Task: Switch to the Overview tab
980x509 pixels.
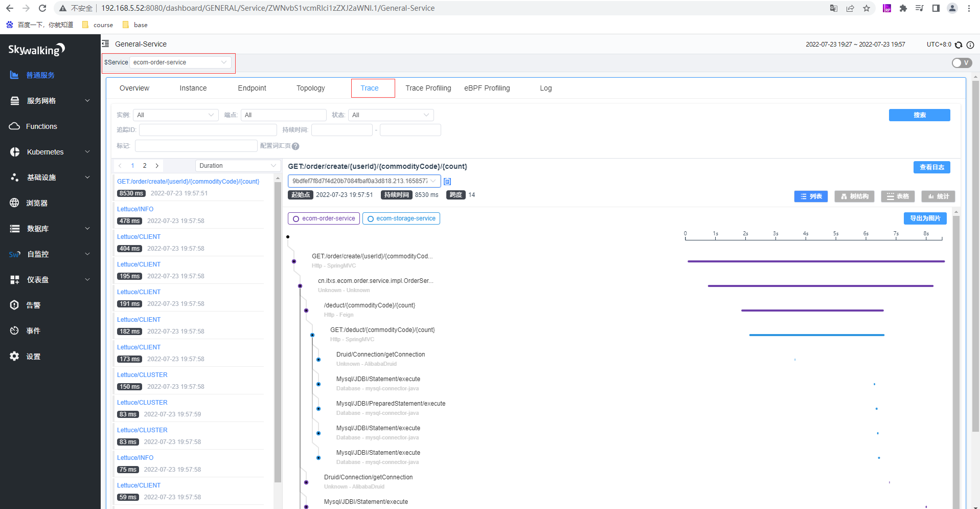Action: (134, 88)
